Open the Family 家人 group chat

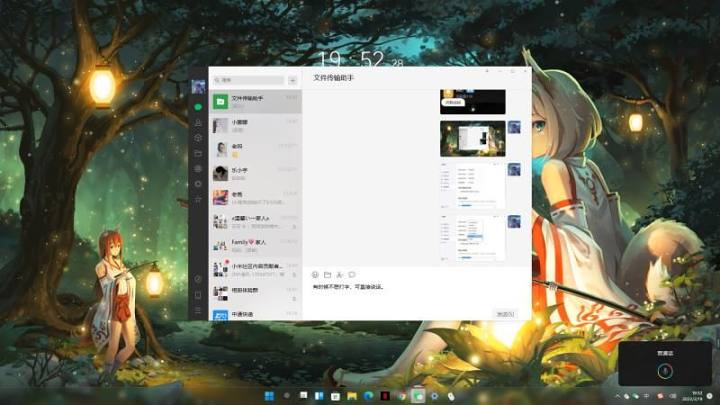[x=255, y=245]
